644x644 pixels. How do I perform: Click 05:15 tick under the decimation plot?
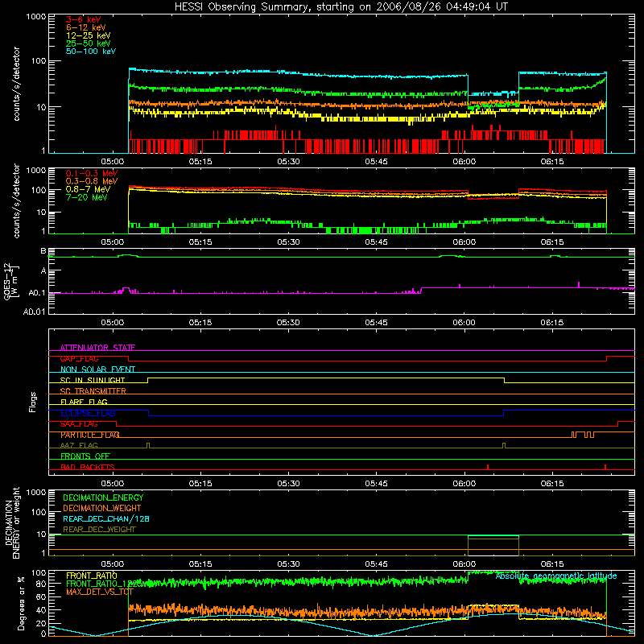pos(200,564)
